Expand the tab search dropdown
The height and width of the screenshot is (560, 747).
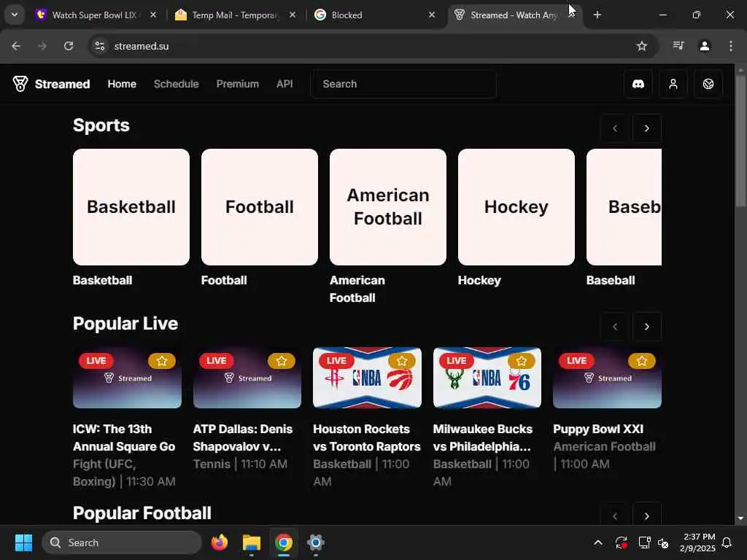coord(15,15)
